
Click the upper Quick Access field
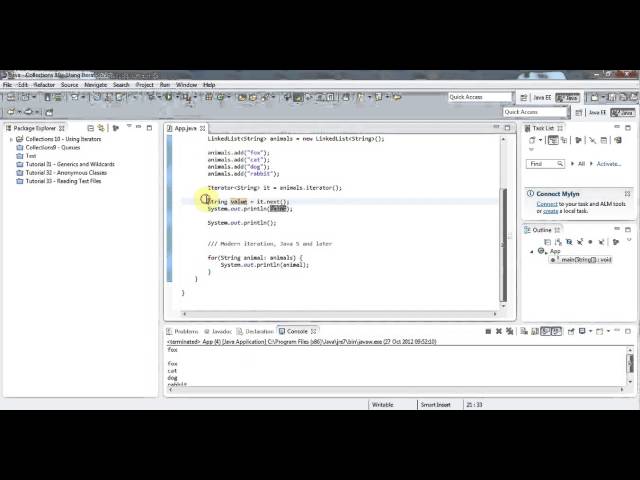(480, 97)
